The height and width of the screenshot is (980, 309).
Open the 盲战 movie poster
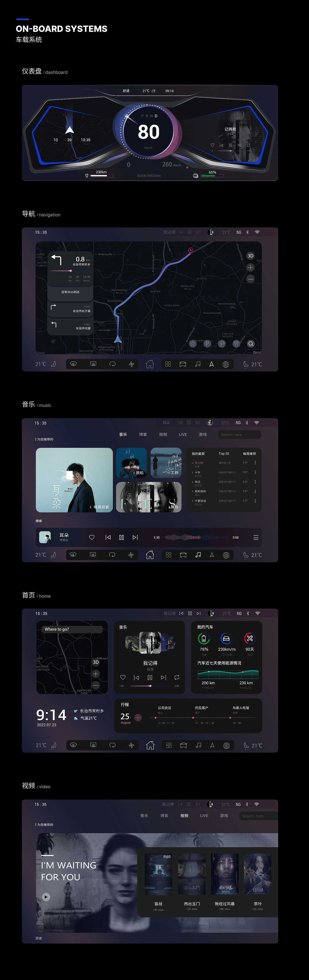coord(158,874)
